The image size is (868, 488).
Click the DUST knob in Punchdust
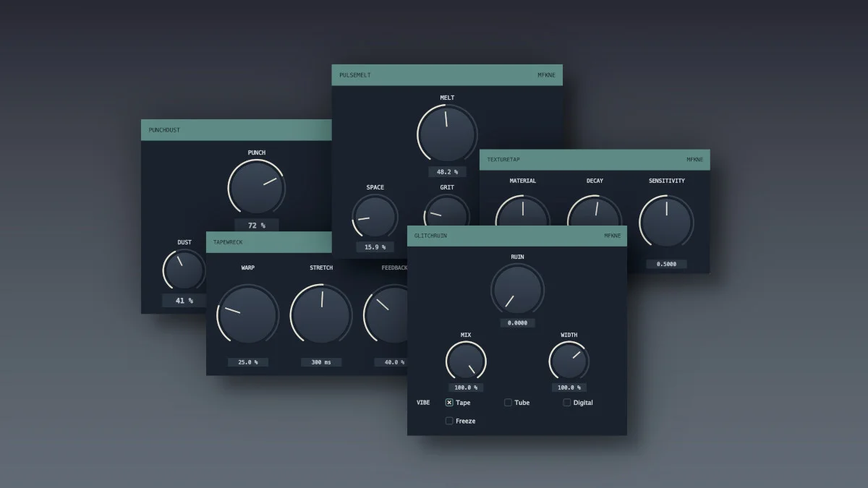[x=184, y=270]
